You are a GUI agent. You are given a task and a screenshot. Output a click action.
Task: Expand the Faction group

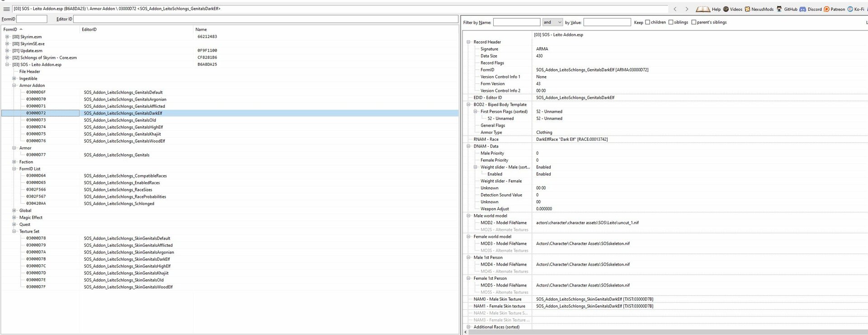tap(14, 162)
